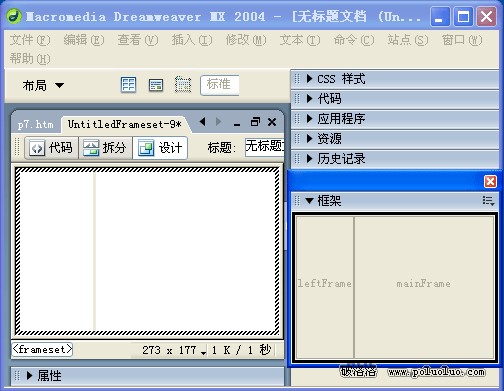Switch to Code view

point(51,147)
